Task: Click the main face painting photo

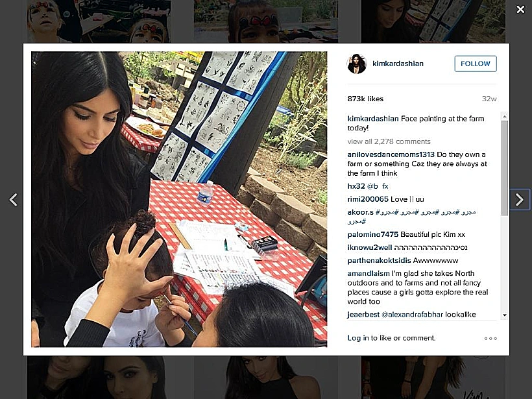Action: 179,199
